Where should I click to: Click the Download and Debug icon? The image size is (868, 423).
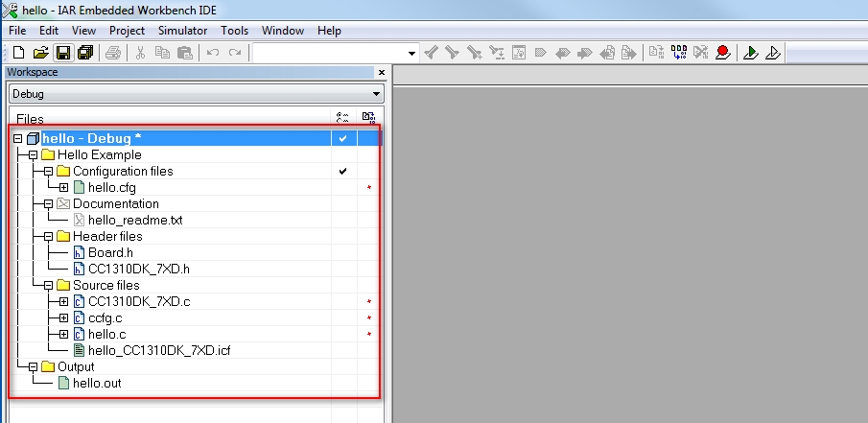(x=751, y=53)
